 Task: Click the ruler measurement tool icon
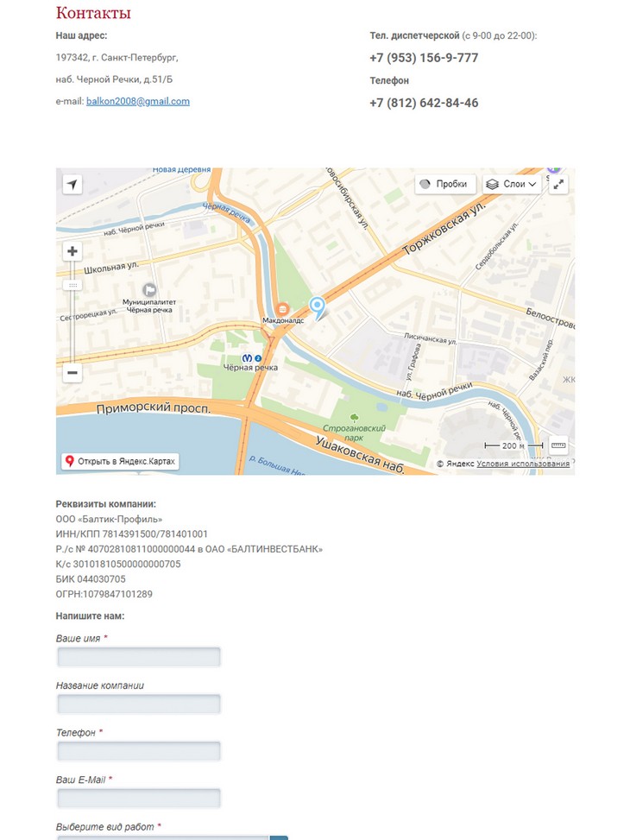tap(558, 445)
